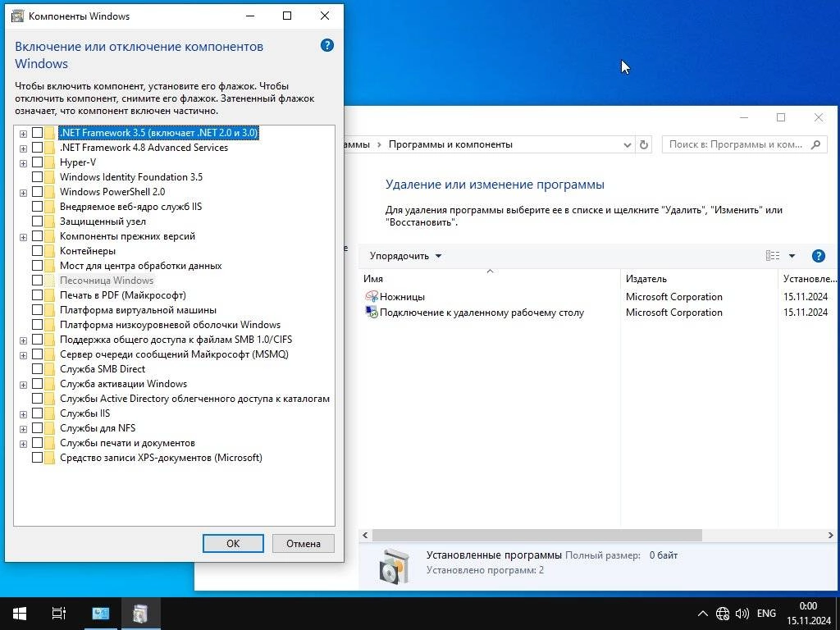Open clock and date in tray
Viewport: 840px width, 630px height.
click(808, 614)
